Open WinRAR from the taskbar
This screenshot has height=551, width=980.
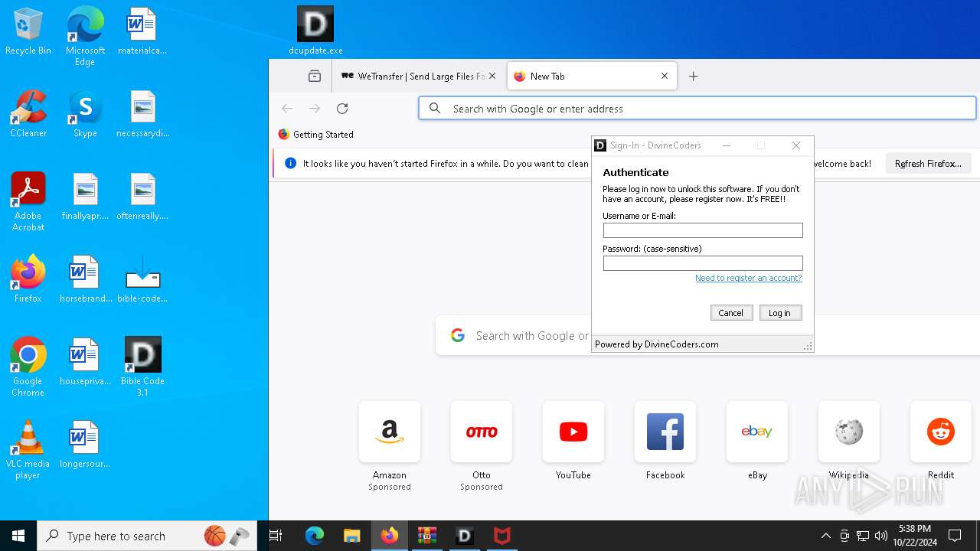coord(426,536)
